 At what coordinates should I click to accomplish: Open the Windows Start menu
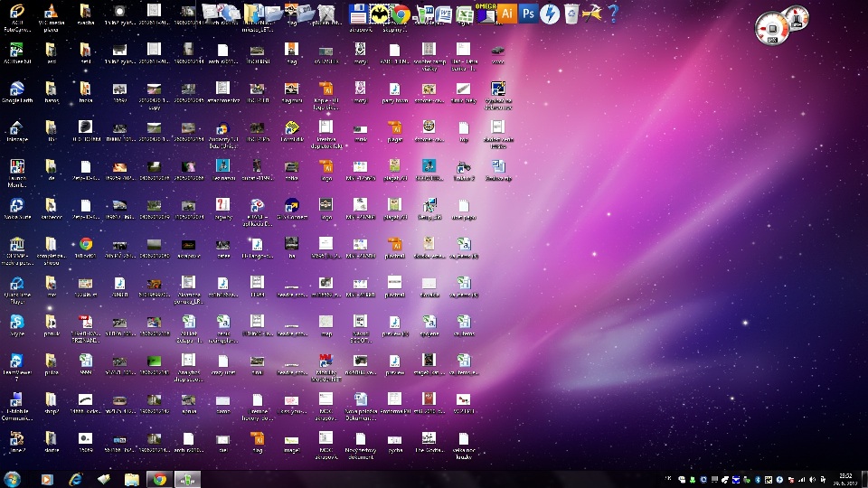(x=13, y=479)
